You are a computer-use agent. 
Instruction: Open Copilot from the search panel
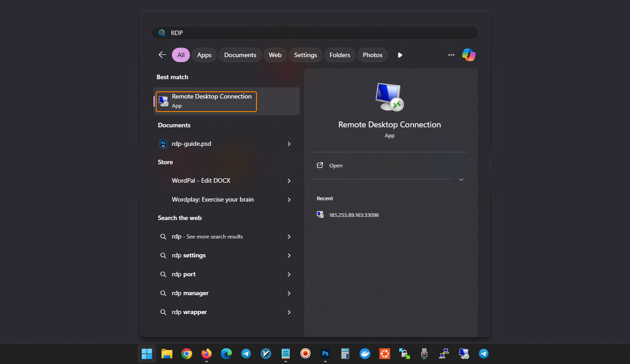pos(468,55)
